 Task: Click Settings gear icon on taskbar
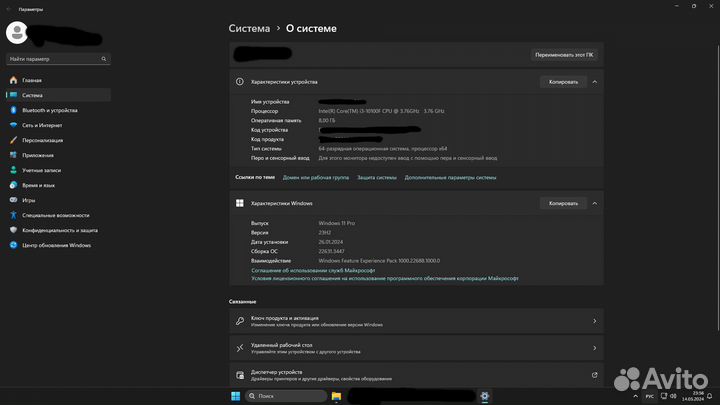tap(484, 396)
